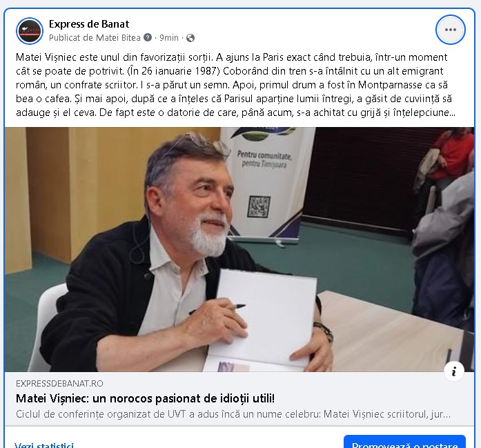Open the Express de Banat page name

pos(89,24)
